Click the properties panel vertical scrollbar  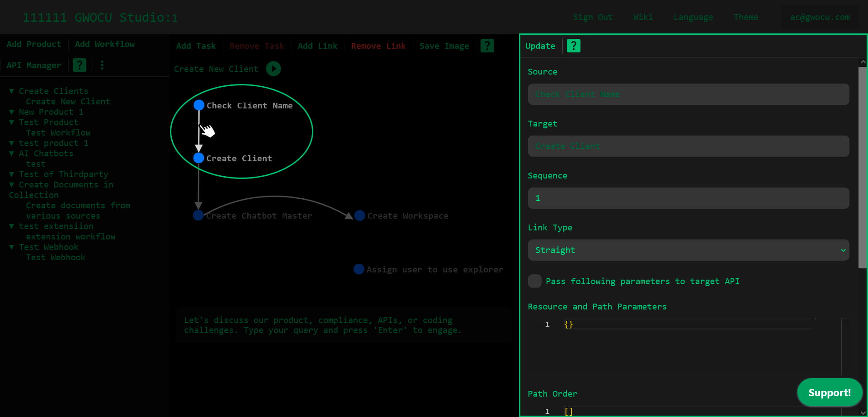click(x=862, y=167)
